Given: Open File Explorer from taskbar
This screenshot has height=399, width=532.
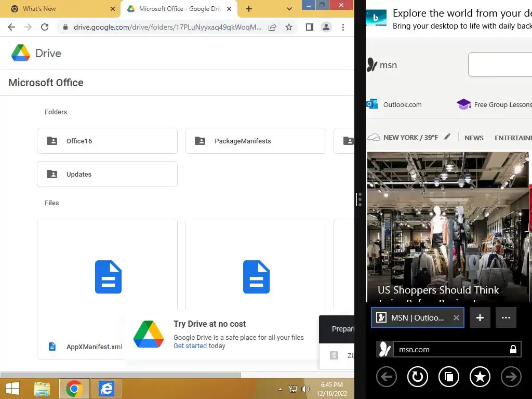Looking at the screenshot, I should pyautogui.click(x=42, y=389).
